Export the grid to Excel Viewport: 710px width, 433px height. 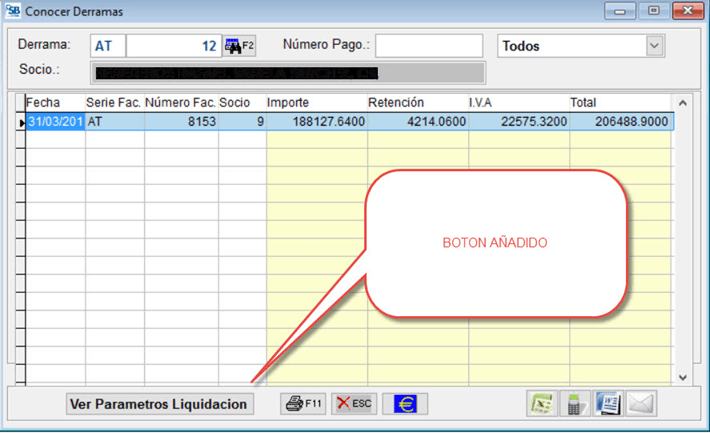coord(542,404)
